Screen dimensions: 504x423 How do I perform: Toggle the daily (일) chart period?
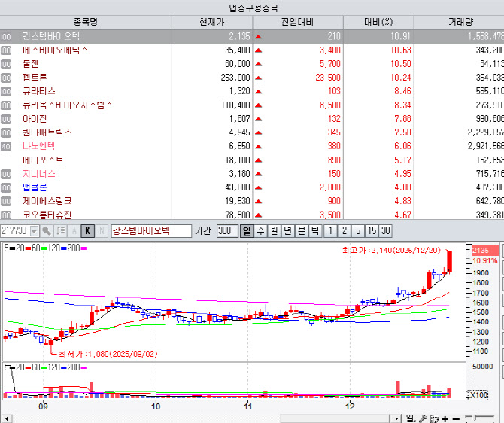point(247,231)
